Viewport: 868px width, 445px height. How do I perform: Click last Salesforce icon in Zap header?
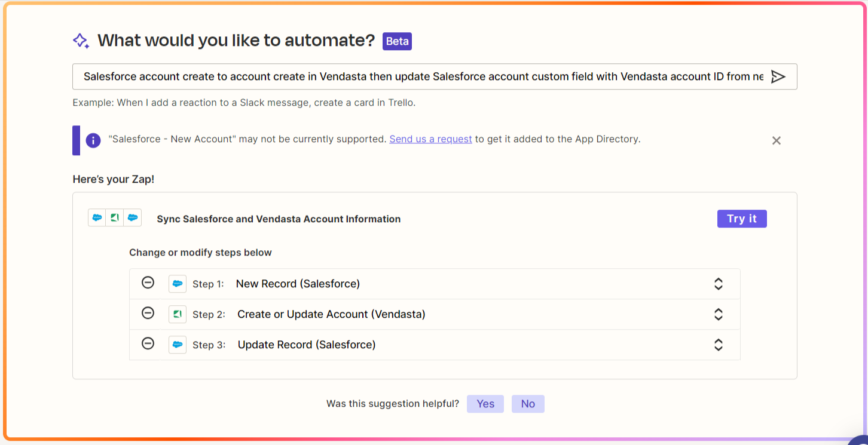[x=133, y=217]
